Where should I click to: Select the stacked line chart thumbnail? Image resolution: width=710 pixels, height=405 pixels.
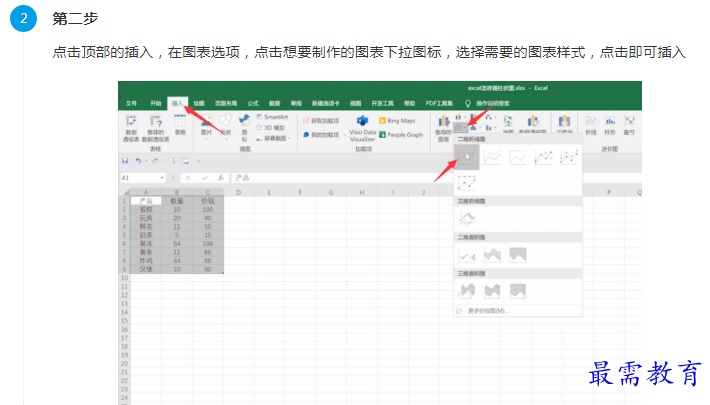coord(492,157)
